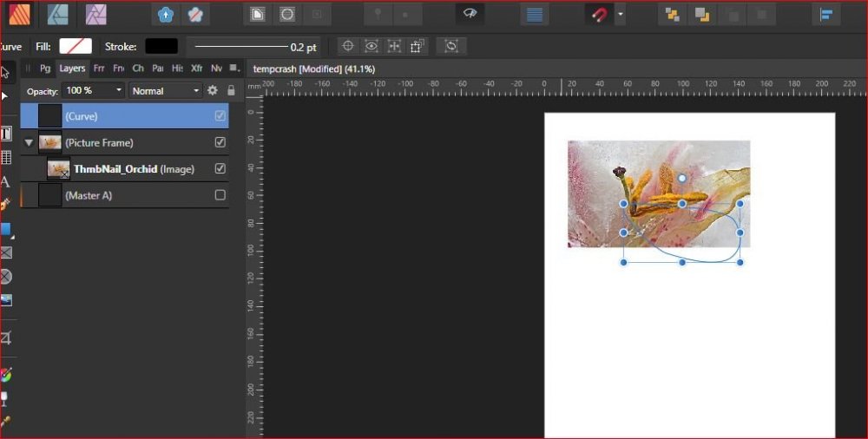Image resolution: width=868 pixels, height=439 pixels.
Task: Open the His history tab
Action: 177,68
